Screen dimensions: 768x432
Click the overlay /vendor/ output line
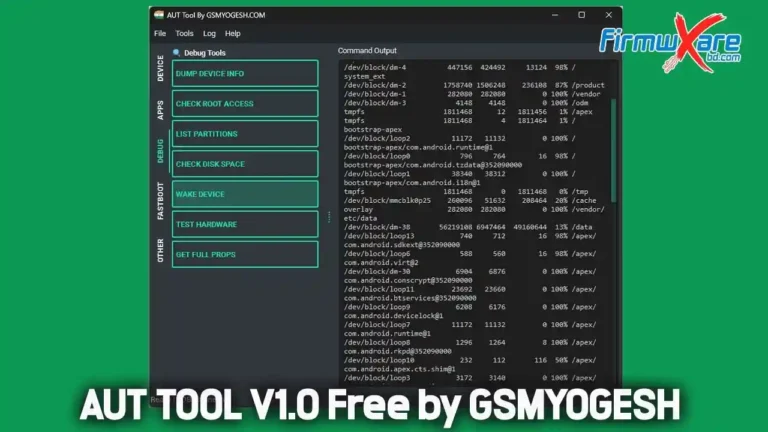pos(474,210)
